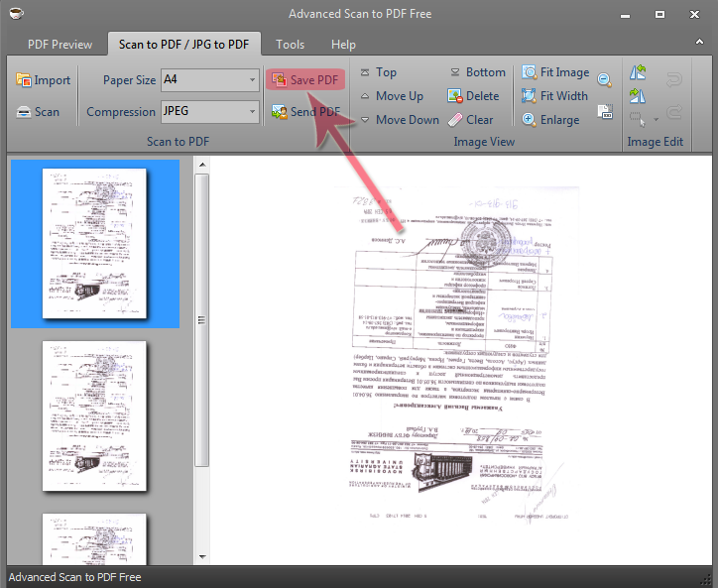Click the Send PDF button
Viewport: 718px width, 588px height.
pyautogui.click(x=304, y=112)
